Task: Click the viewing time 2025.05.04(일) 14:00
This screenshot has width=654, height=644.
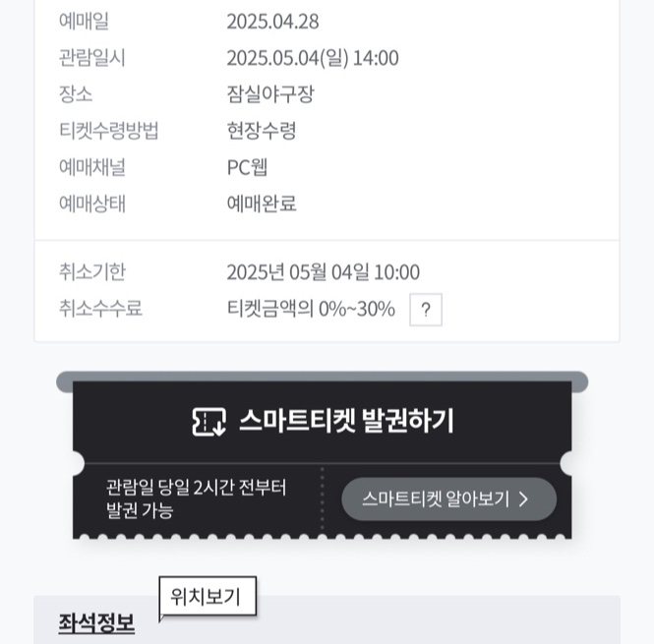Action: [313, 58]
